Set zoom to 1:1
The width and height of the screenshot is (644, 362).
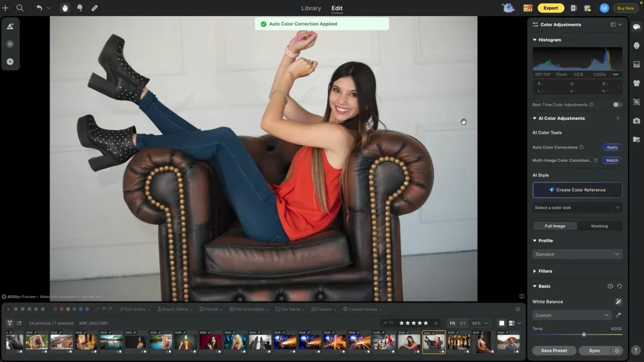(x=463, y=323)
